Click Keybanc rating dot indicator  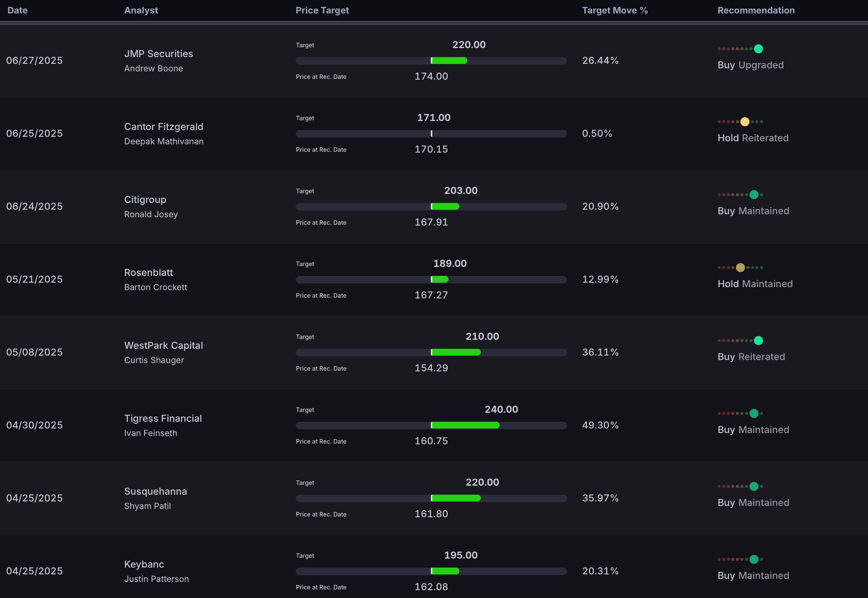point(754,559)
